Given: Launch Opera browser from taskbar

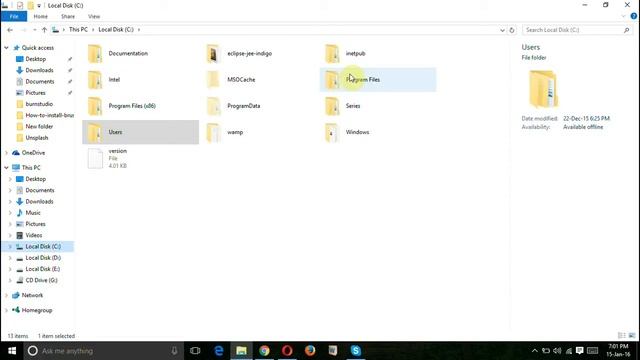Looking at the screenshot, I should point(287,351).
